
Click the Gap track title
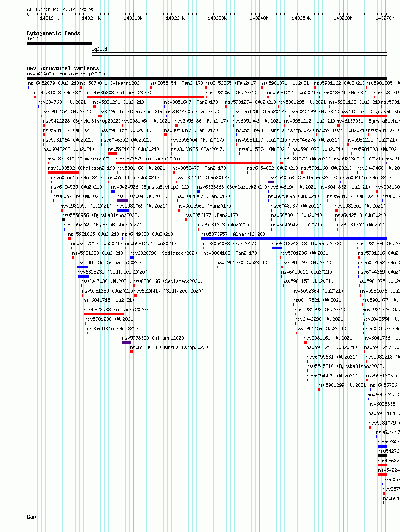(31, 517)
